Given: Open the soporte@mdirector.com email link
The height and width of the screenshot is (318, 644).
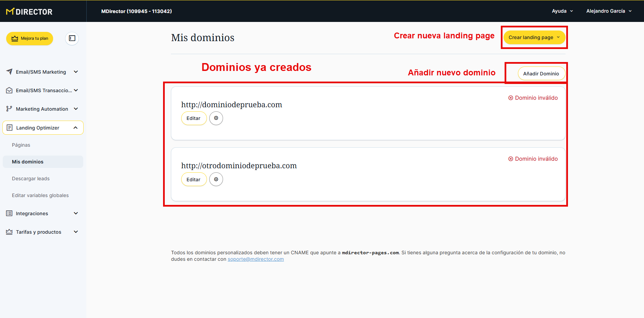Looking at the screenshot, I should (256, 259).
